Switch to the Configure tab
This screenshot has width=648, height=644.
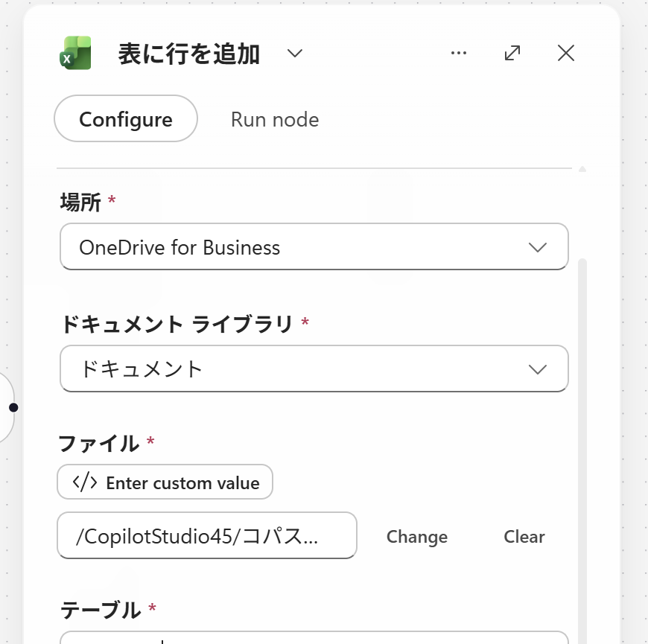pos(126,119)
